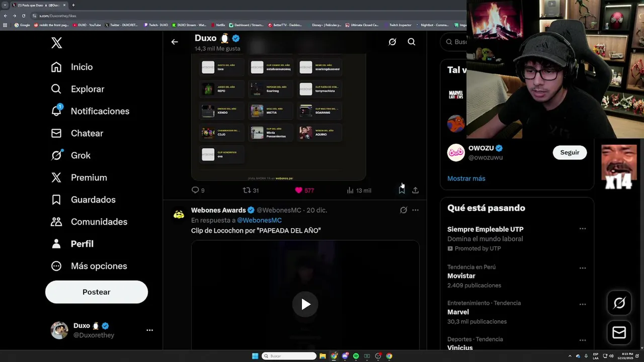Click browser reload button
Screen dimensions: 644x362
(23, 16)
